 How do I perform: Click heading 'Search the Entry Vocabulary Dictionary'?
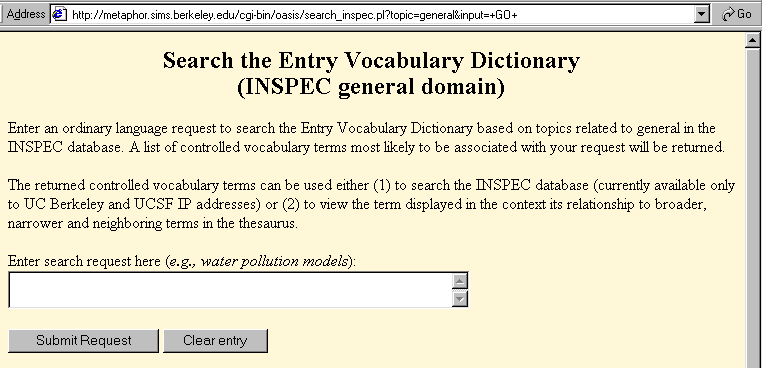371,60
